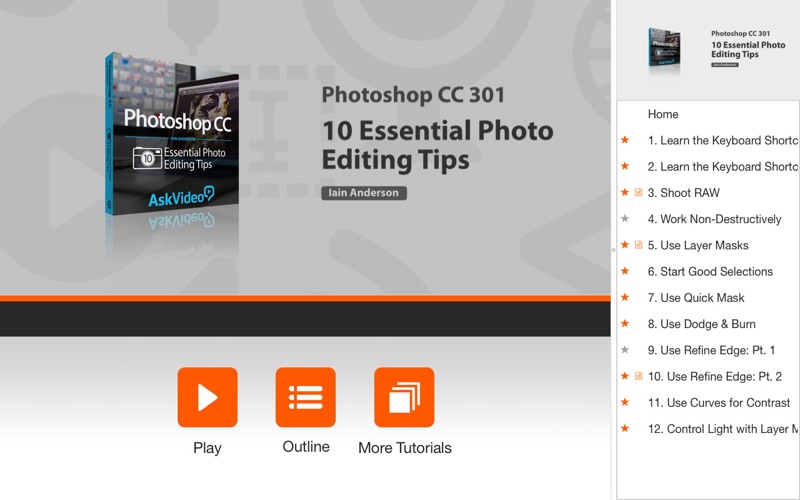Image resolution: width=800 pixels, height=500 pixels.
Task: Click the note icon beside 10. Use Refine Edge: Pt. 2
Action: click(x=638, y=376)
